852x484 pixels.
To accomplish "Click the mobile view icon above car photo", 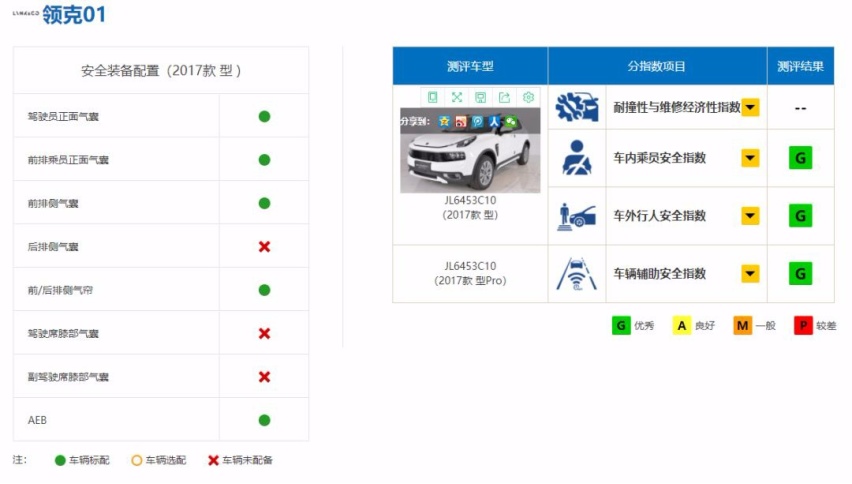I will coord(433,97).
